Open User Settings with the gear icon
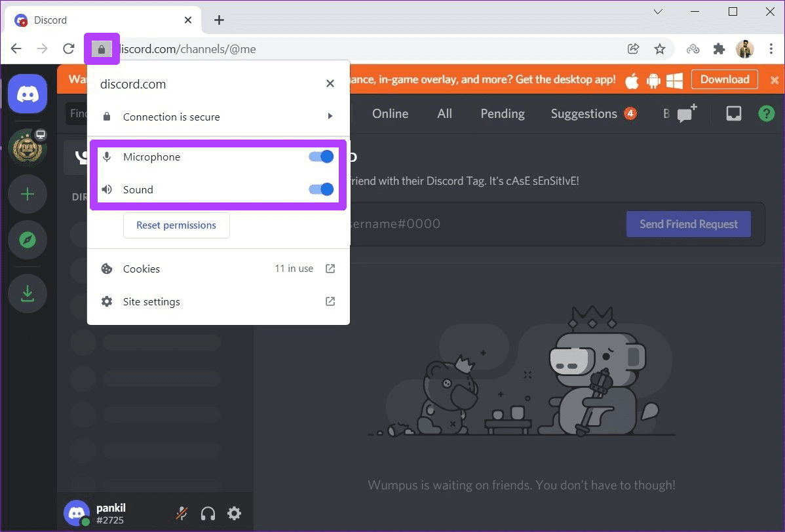This screenshot has width=785, height=532. pyautogui.click(x=234, y=513)
